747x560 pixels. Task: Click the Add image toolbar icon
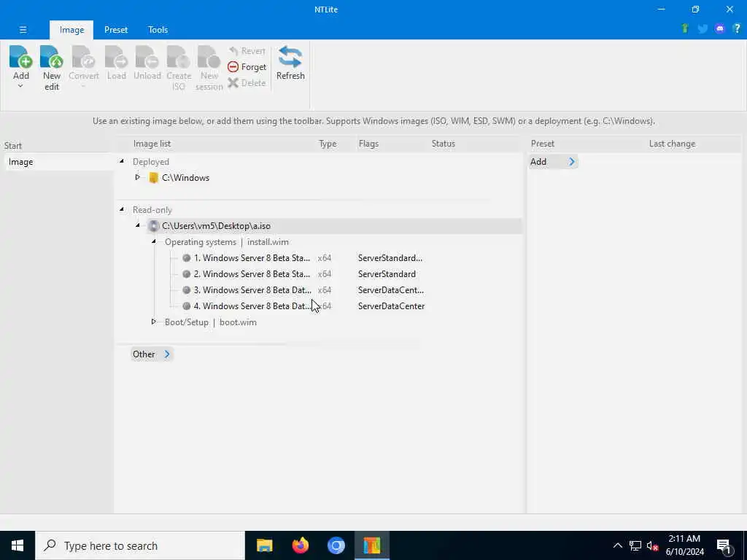tap(20, 57)
